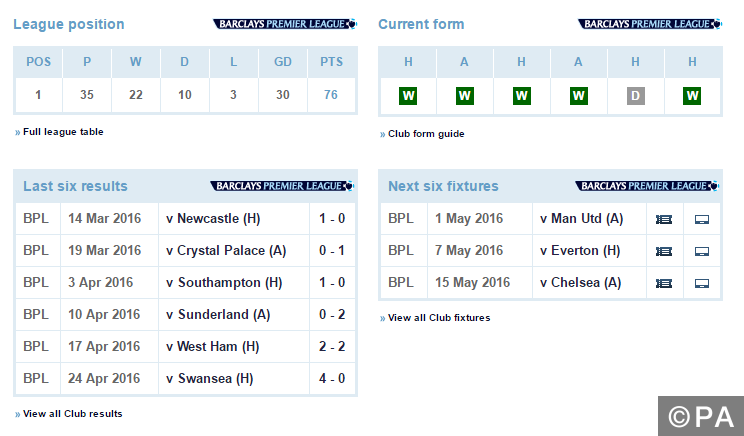The height and width of the screenshot is (436, 744).
Task: Click the Swansea (H) 4 - 0 result
Action: point(186,379)
